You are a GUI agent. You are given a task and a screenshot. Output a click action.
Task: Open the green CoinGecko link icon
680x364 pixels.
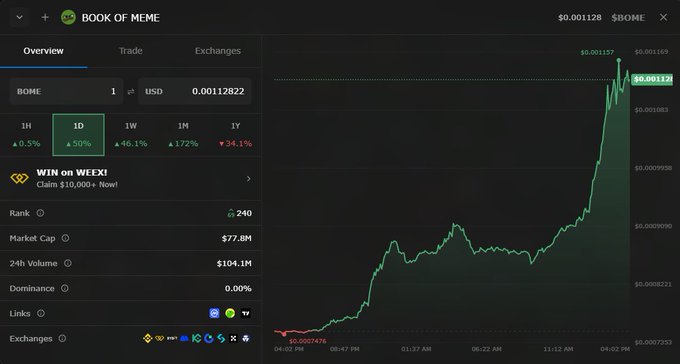[230, 313]
